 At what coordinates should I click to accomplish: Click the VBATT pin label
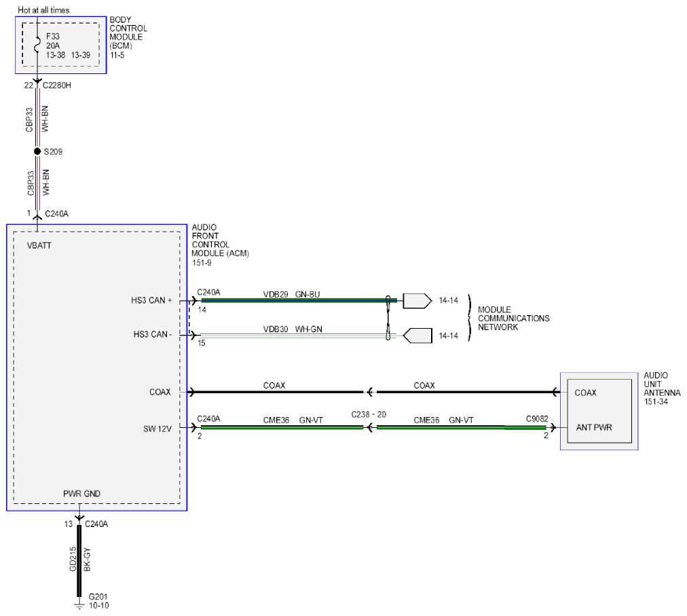pyautogui.click(x=39, y=246)
